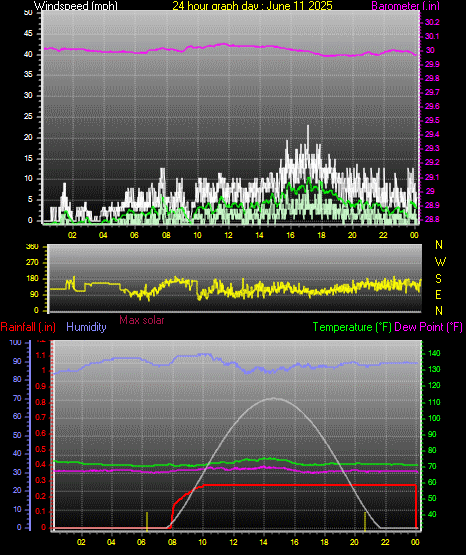This screenshot has width=466, height=555.
Task: Click the humidity axis value 100
Action: tap(16, 342)
